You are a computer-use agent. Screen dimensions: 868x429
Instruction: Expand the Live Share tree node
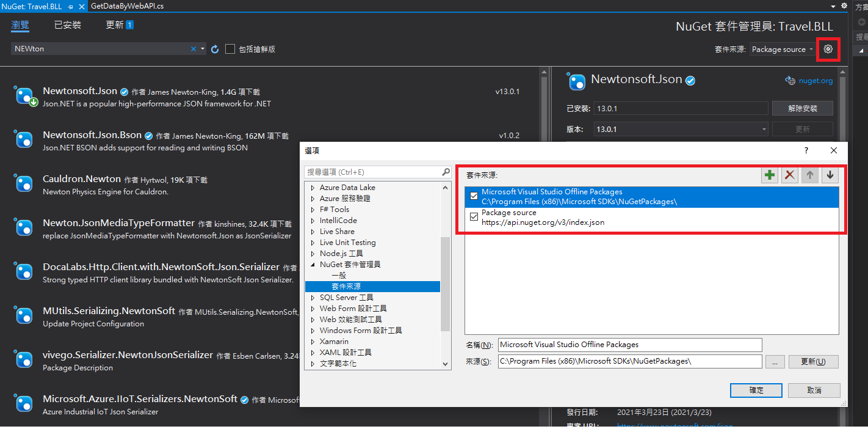point(313,232)
